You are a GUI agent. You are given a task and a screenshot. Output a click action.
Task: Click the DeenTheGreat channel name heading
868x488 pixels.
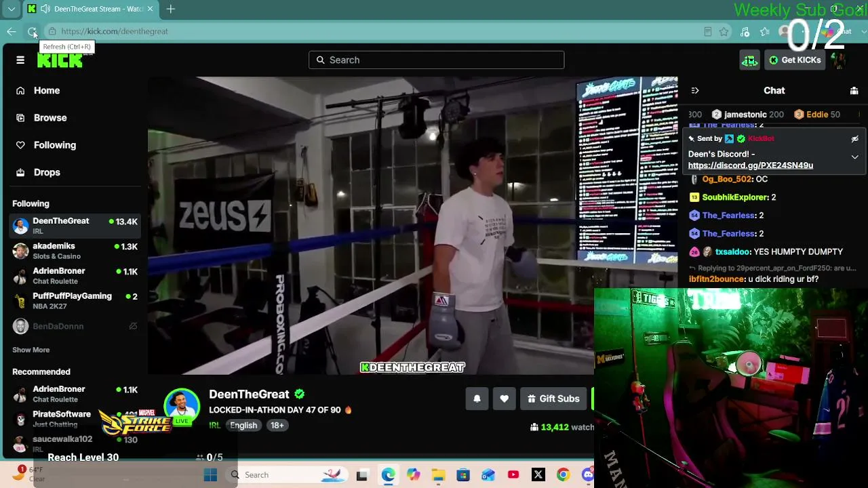pos(249,394)
